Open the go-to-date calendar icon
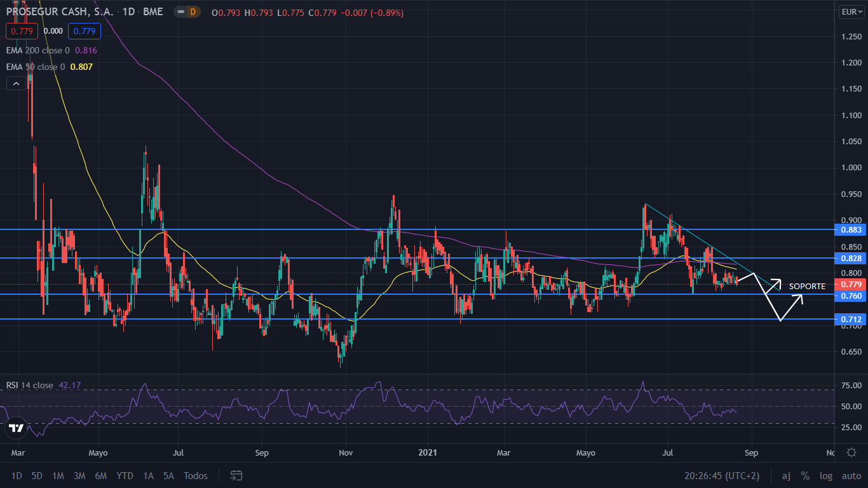868x488 pixels. click(x=236, y=475)
